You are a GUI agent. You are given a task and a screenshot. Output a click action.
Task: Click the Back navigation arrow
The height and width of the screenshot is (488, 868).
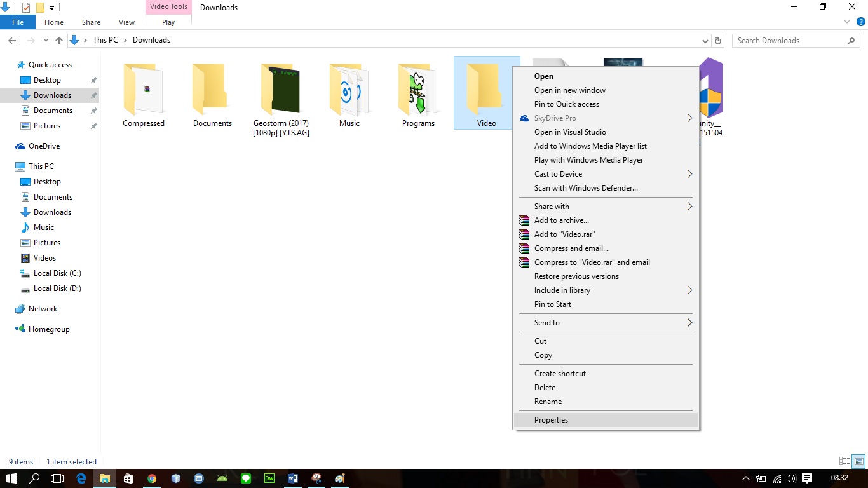coord(11,40)
